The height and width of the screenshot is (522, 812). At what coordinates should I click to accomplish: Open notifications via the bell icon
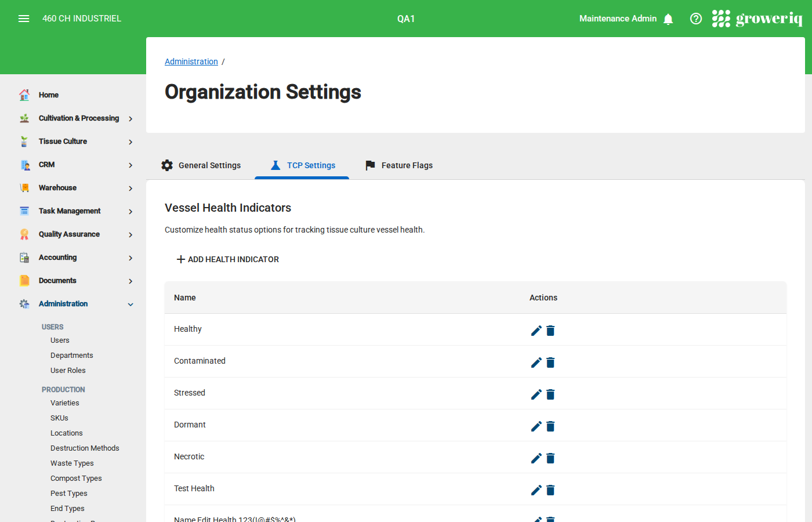[x=668, y=18]
